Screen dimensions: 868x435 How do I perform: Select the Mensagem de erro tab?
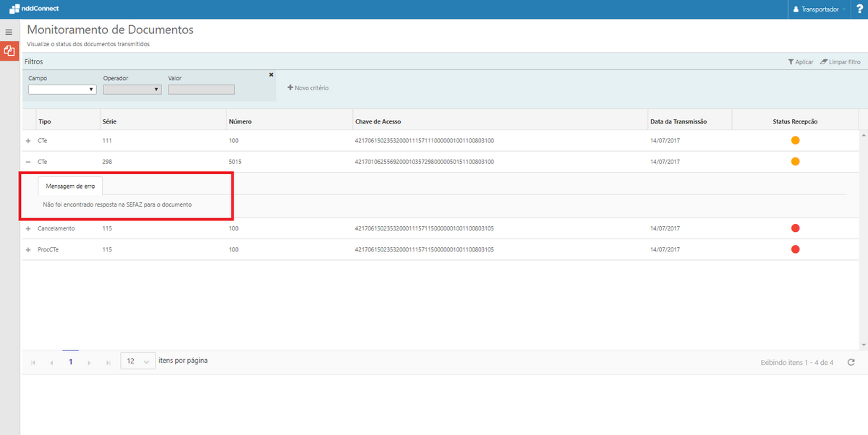[70, 186]
